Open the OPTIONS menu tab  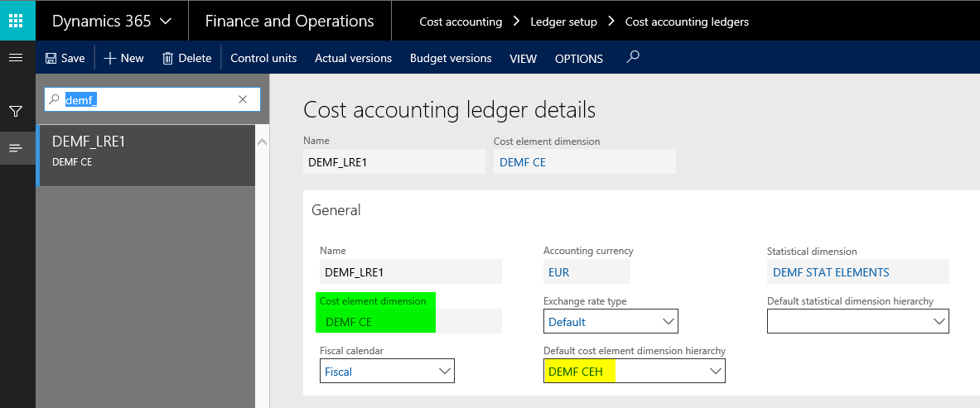[x=578, y=59]
